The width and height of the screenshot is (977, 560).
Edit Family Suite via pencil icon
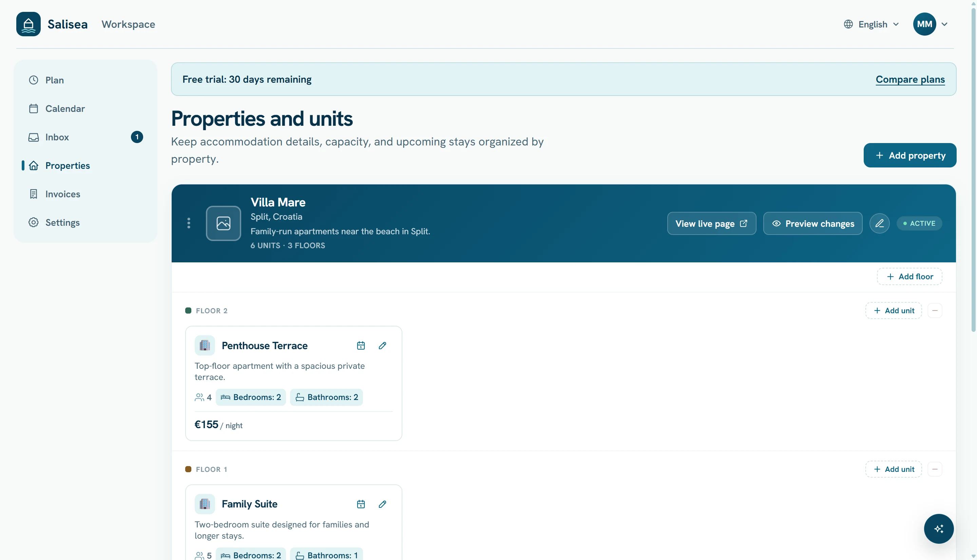coord(382,504)
